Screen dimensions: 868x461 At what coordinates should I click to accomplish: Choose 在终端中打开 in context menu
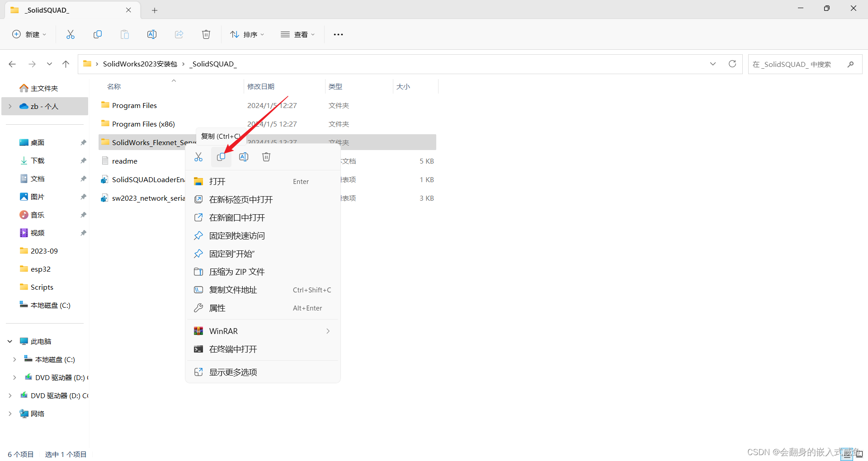tap(263, 349)
